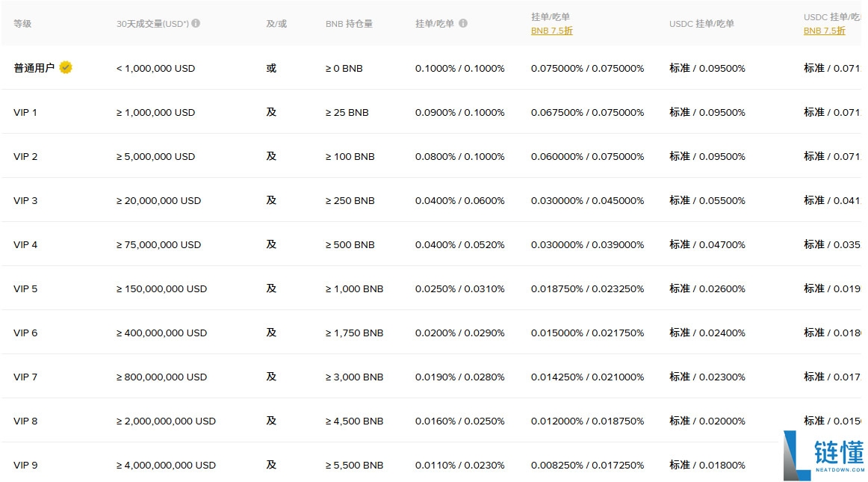The height and width of the screenshot is (482, 868).
Task: Click the ≥ 4,000,000,000 USD volume cell
Action: click(166, 466)
